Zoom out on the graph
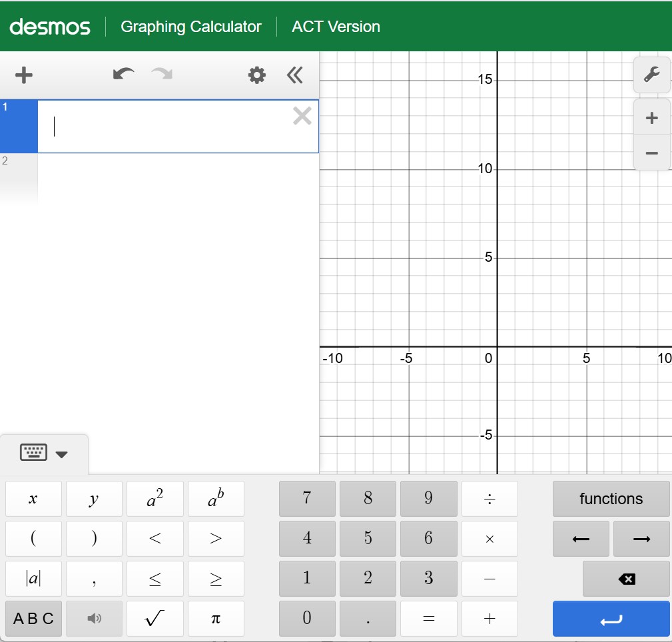 pyautogui.click(x=651, y=153)
